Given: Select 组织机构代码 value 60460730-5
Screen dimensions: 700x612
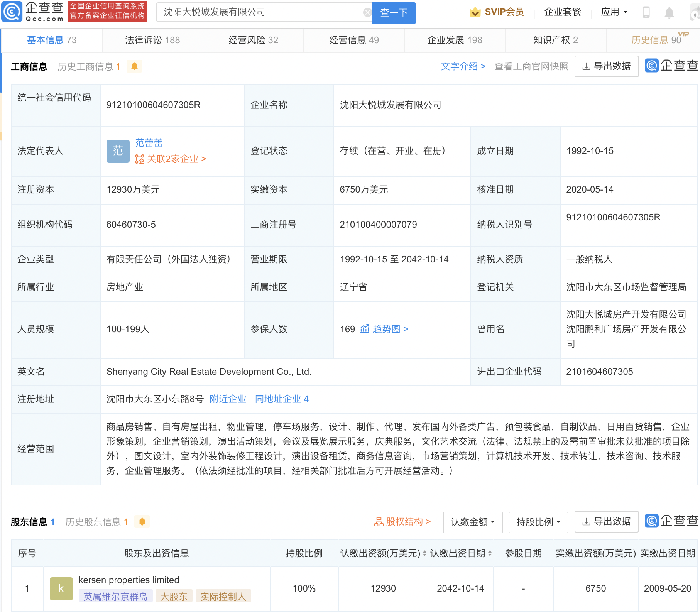Looking at the screenshot, I should (131, 225).
